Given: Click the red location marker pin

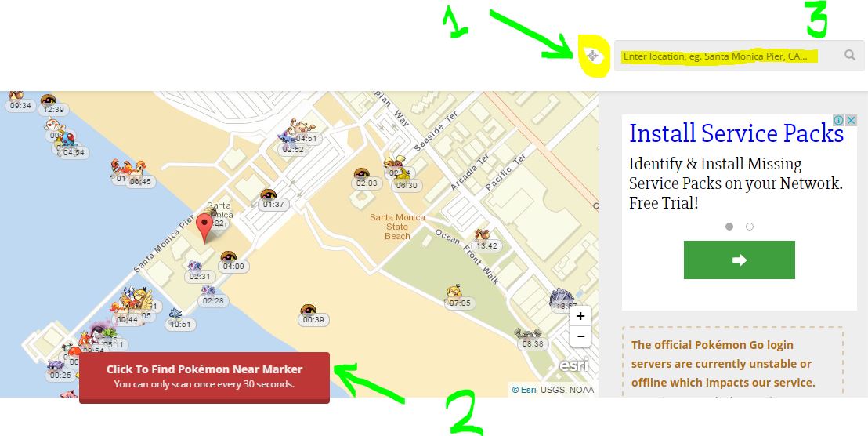Looking at the screenshot, I should [x=205, y=229].
